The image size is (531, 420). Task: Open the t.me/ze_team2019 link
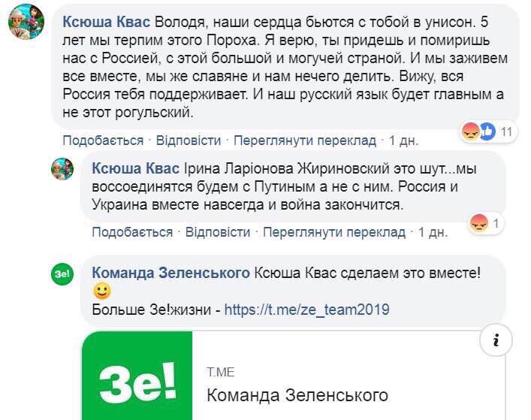(307, 310)
